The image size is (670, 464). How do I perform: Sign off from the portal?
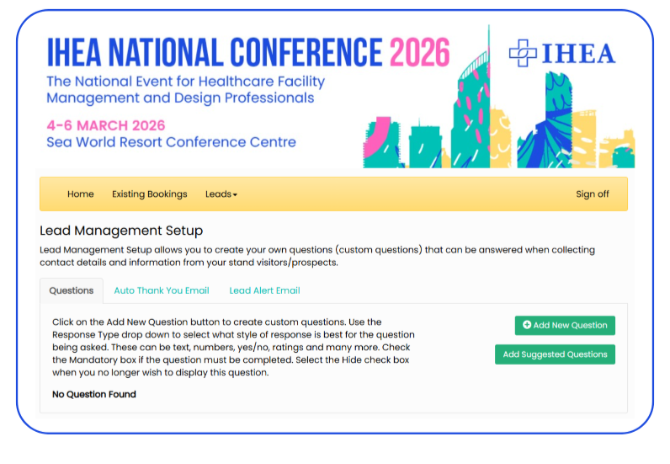592,194
